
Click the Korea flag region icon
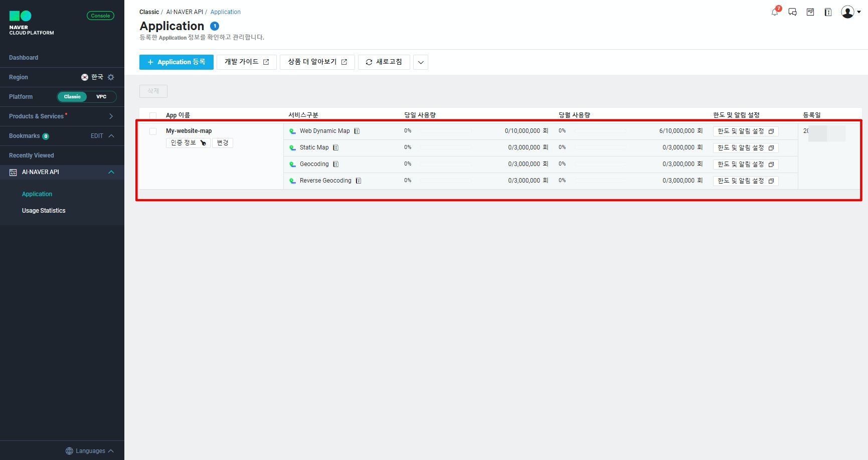click(85, 77)
